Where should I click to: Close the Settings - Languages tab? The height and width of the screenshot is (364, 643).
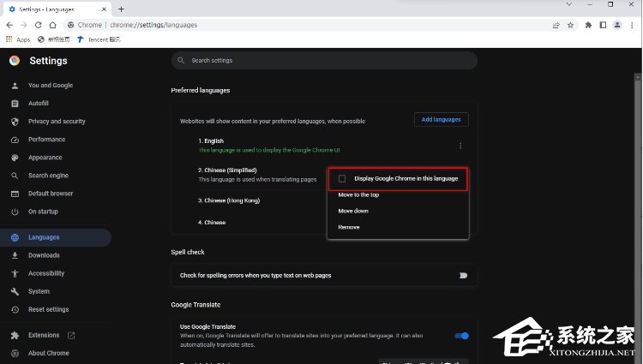[x=104, y=9]
